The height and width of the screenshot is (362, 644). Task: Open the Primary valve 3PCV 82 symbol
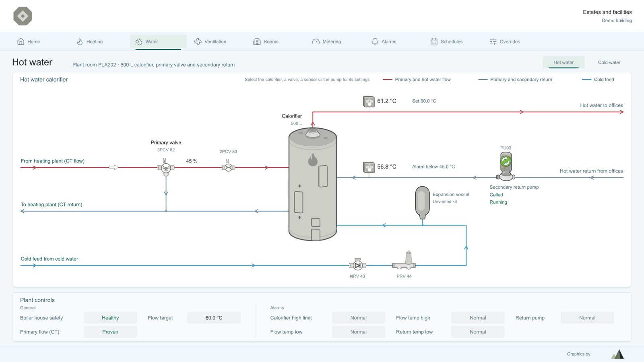pyautogui.click(x=166, y=167)
